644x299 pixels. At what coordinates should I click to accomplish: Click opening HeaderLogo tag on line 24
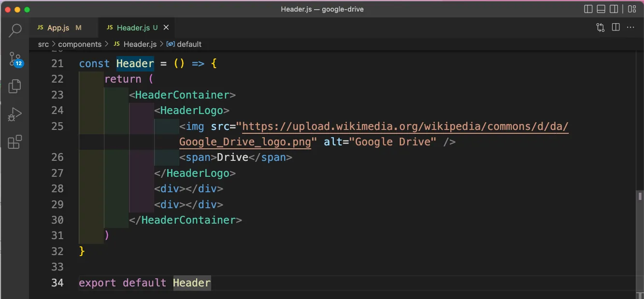pos(192,111)
